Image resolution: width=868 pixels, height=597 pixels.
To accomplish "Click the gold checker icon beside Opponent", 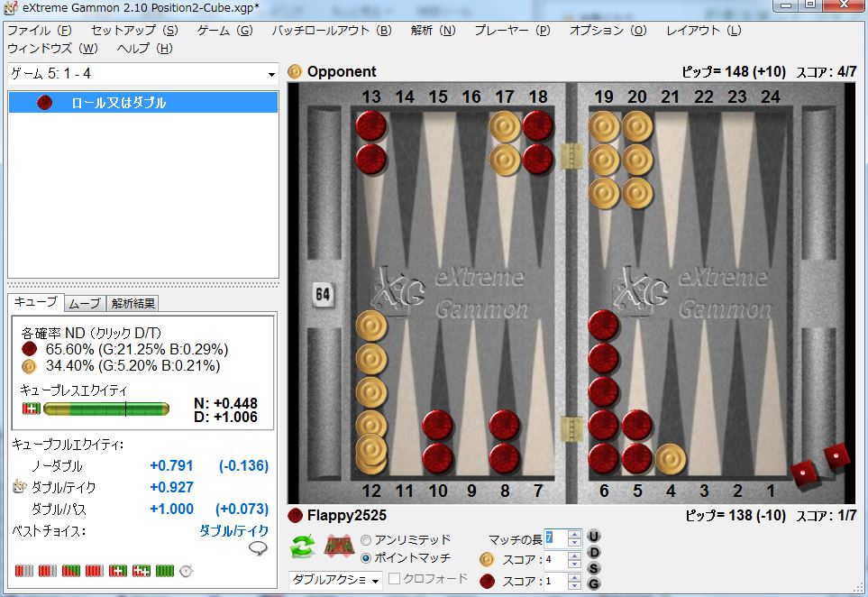I will tap(295, 71).
